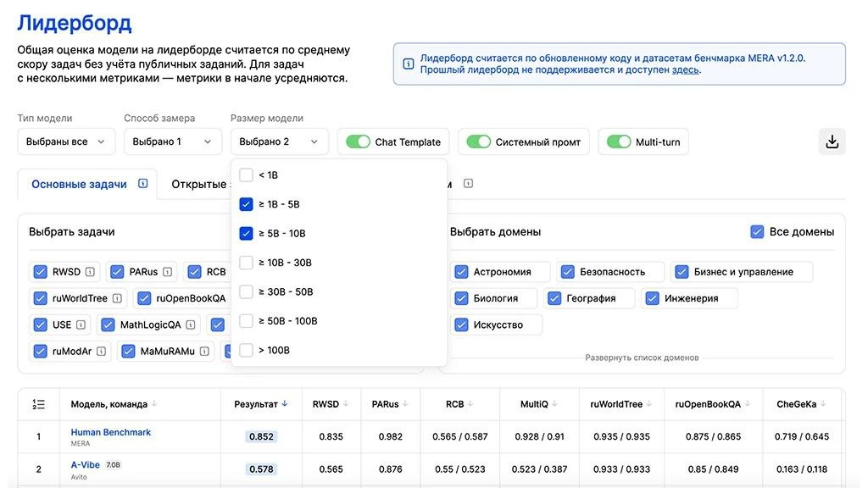
Task: Sort by Результат column arrow
Action: [x=285, y=404]
